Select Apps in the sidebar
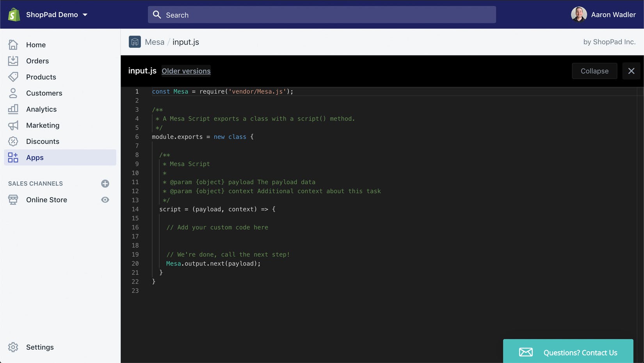The height and width of the screenshot is (363, 644). point(60,157)
